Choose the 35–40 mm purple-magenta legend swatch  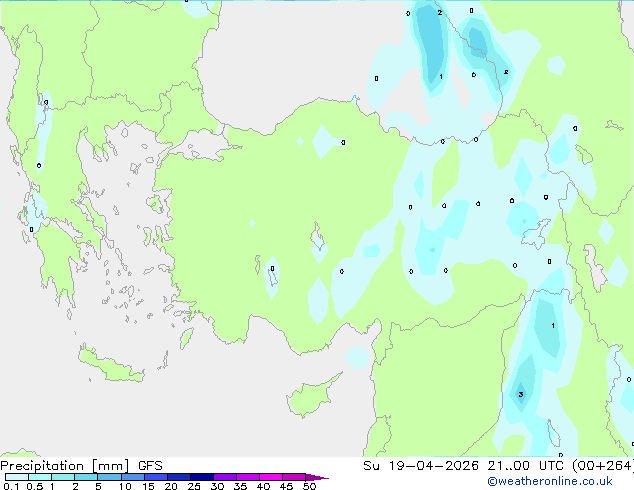247,477
